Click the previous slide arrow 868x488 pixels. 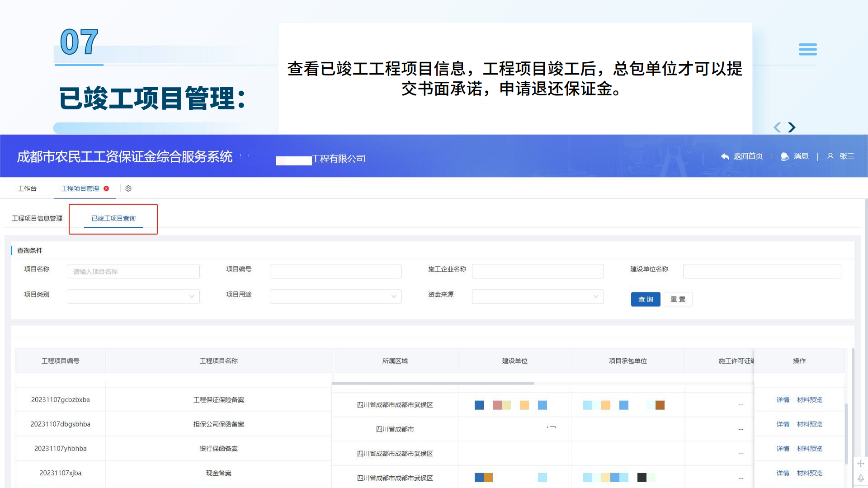(777, 127)
